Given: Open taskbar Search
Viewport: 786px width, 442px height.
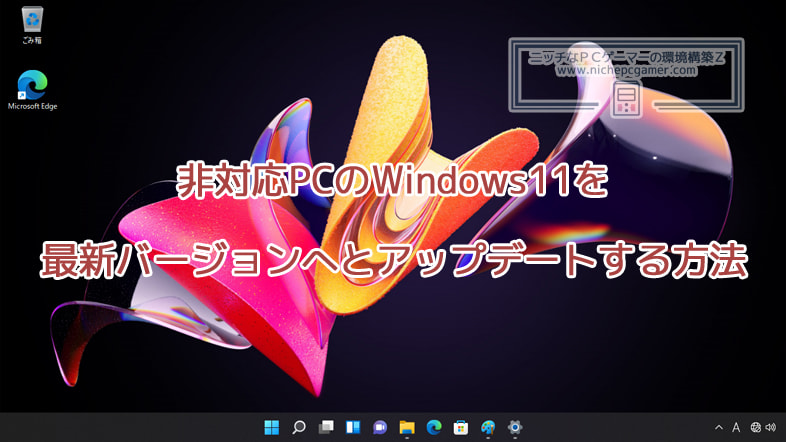Looking at the screenshot, I should click(299, 427).
